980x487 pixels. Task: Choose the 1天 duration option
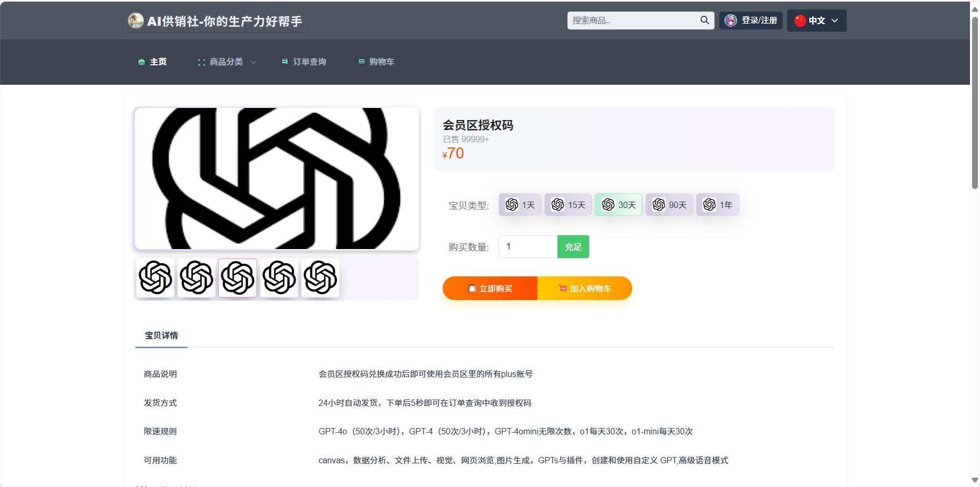(x=520, y=205)
